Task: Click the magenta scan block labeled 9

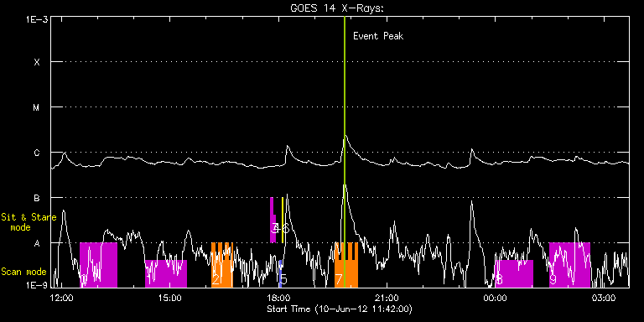Action: [569, 265]
